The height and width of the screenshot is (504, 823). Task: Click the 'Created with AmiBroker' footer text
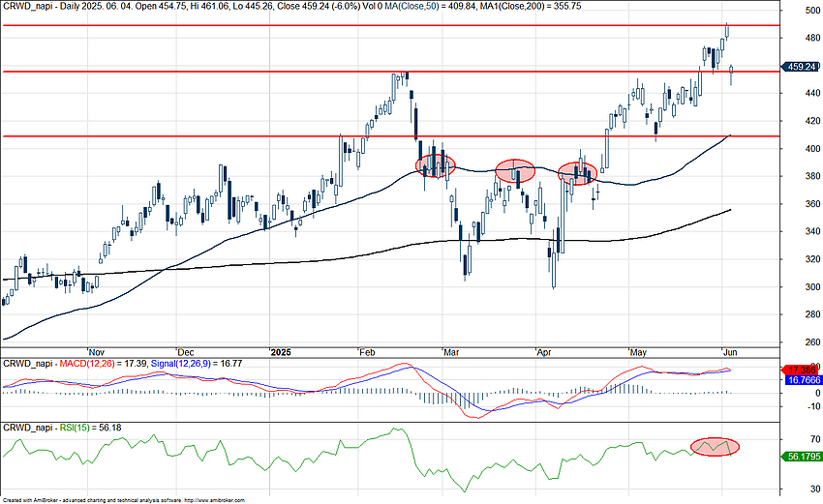tap(30, 501)
